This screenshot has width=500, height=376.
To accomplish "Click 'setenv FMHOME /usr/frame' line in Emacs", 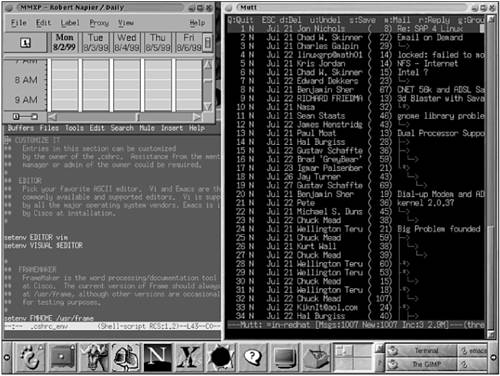I will pos(49,318).
